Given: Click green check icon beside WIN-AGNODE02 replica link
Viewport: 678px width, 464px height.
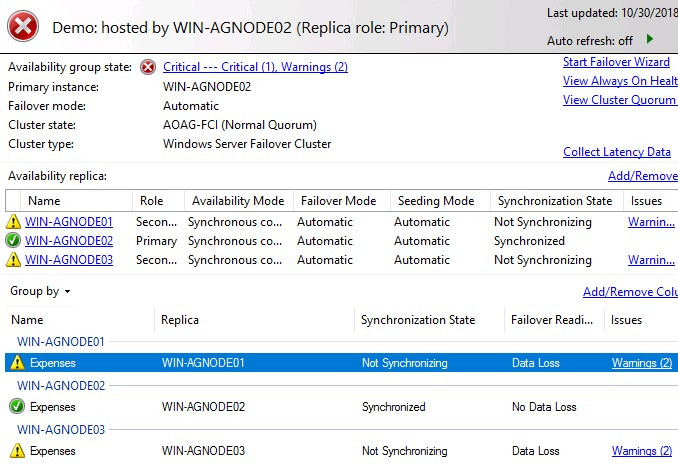Looking at the screenshot, I should point(14,241).
